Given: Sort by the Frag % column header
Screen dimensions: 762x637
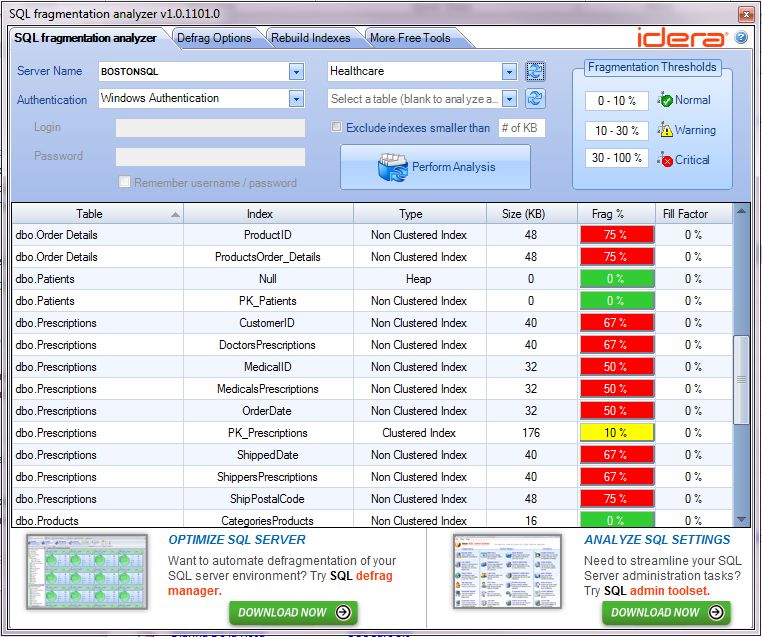Looking at the screenshot, I should (x=616, y=214).
